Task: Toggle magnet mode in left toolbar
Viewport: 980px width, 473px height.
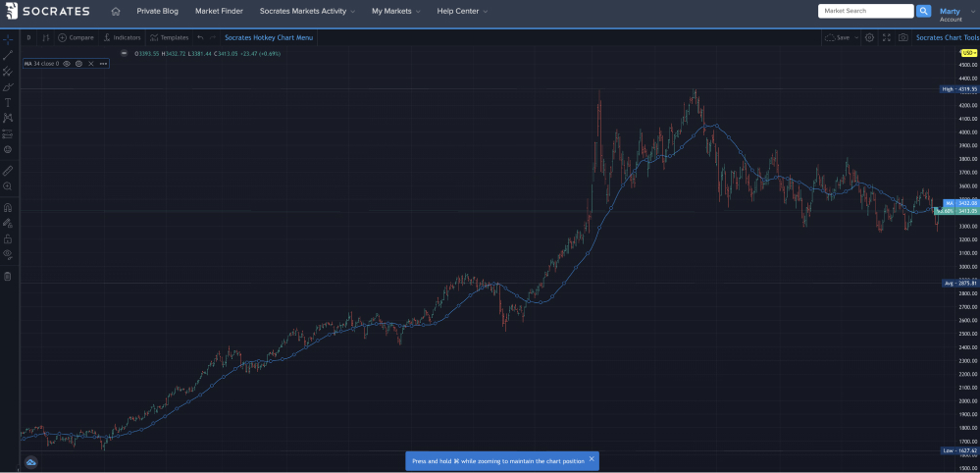Action: [x=8, y=207]
